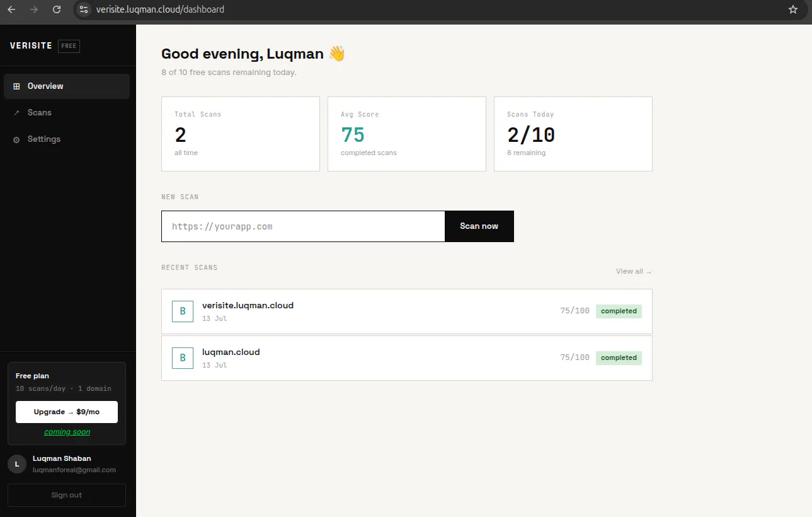The height and width of the screenshot is (517, 812).
Task: Click the 2/10 scans today value
Action: 531,135
